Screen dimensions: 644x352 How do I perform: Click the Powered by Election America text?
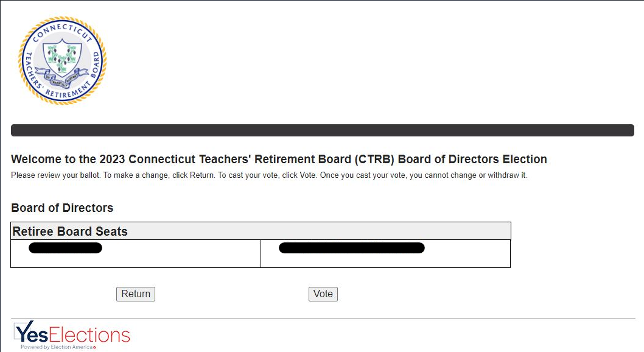58,347
